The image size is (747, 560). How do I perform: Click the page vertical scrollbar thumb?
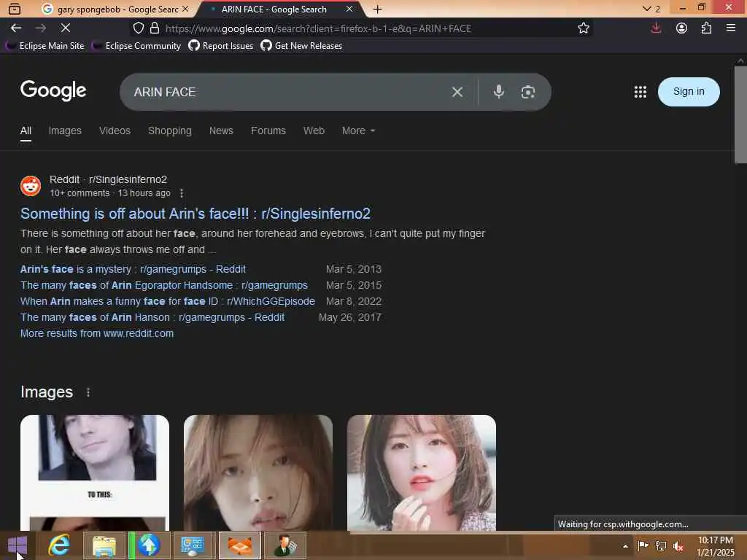point(740,114)
